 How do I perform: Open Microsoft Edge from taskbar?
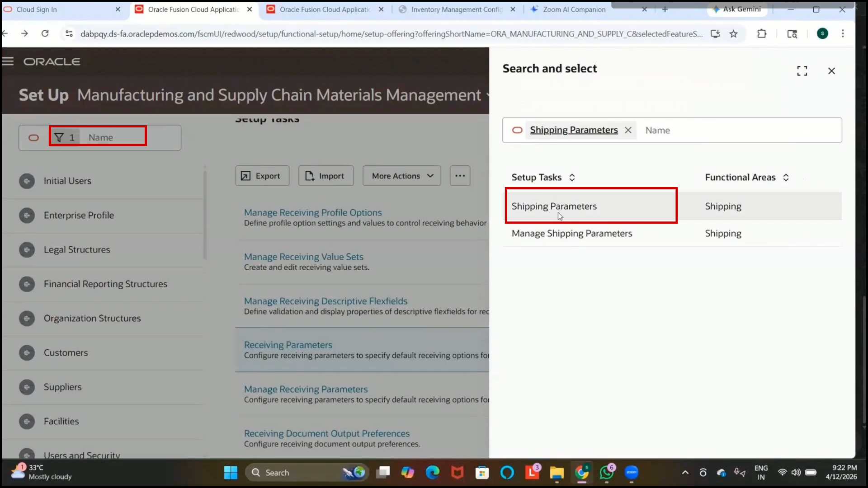pos(433,473)
